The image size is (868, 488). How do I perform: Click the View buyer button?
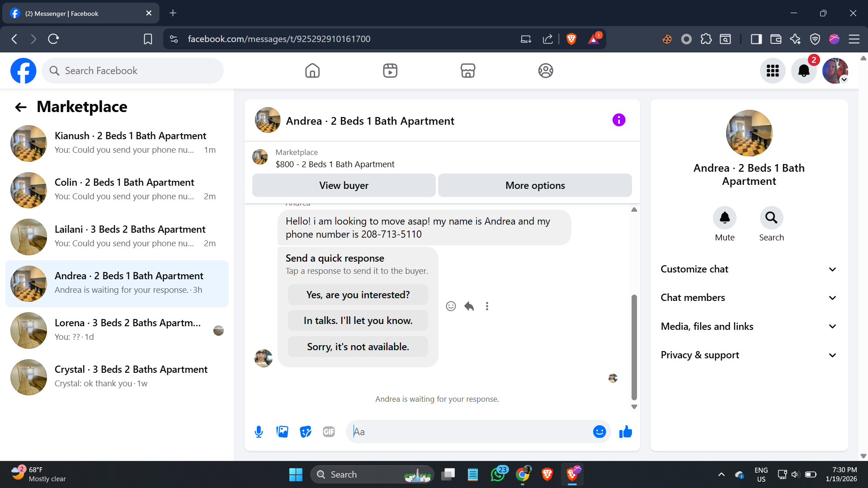(344, 185)
